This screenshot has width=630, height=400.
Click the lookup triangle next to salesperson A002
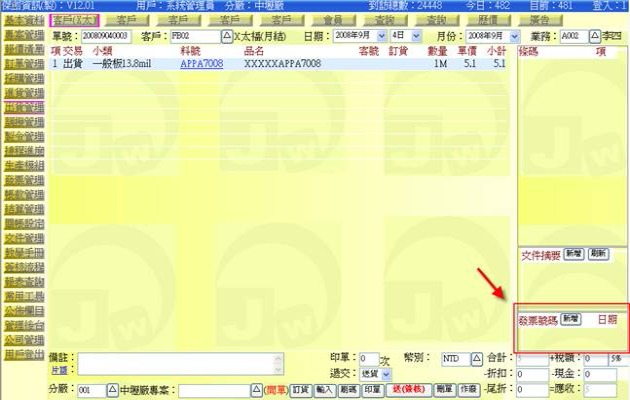(x=595, y=36)
